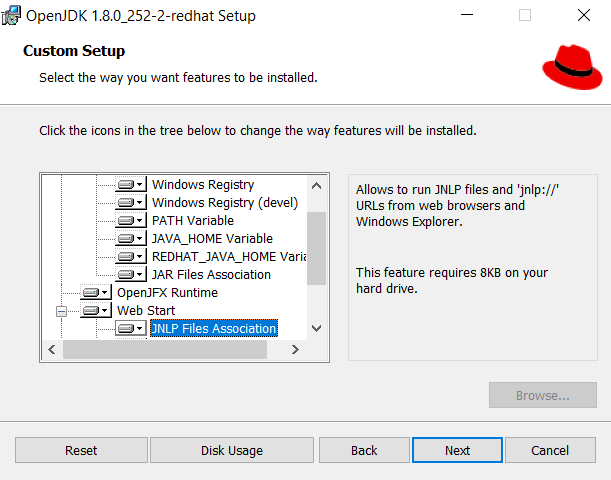The height and width of the screenshot is (480, 611).
Task: Proceed with the Next button
Action: (x=457, y=450)
